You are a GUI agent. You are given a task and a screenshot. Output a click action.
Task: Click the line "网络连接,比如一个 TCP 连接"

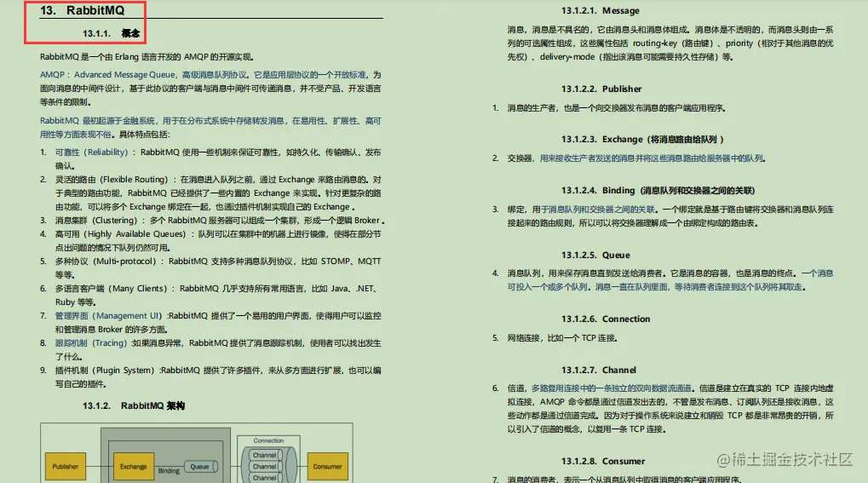coord(562,337)
